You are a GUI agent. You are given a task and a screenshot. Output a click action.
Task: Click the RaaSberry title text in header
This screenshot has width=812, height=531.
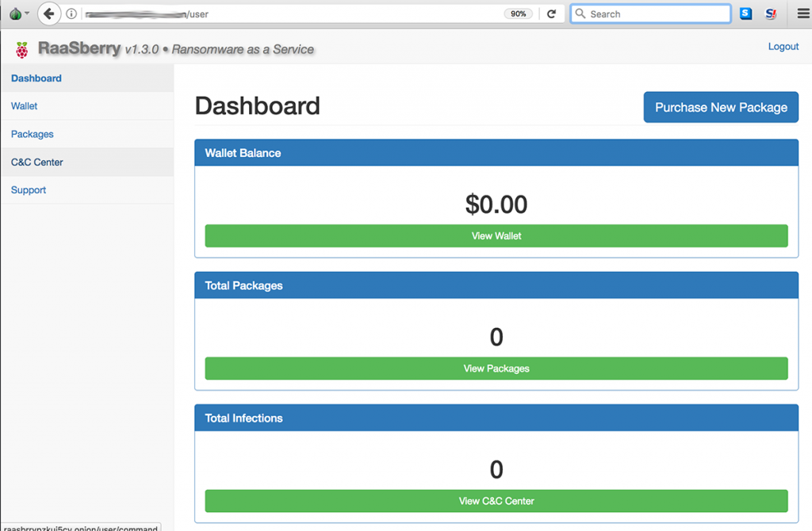79,49
